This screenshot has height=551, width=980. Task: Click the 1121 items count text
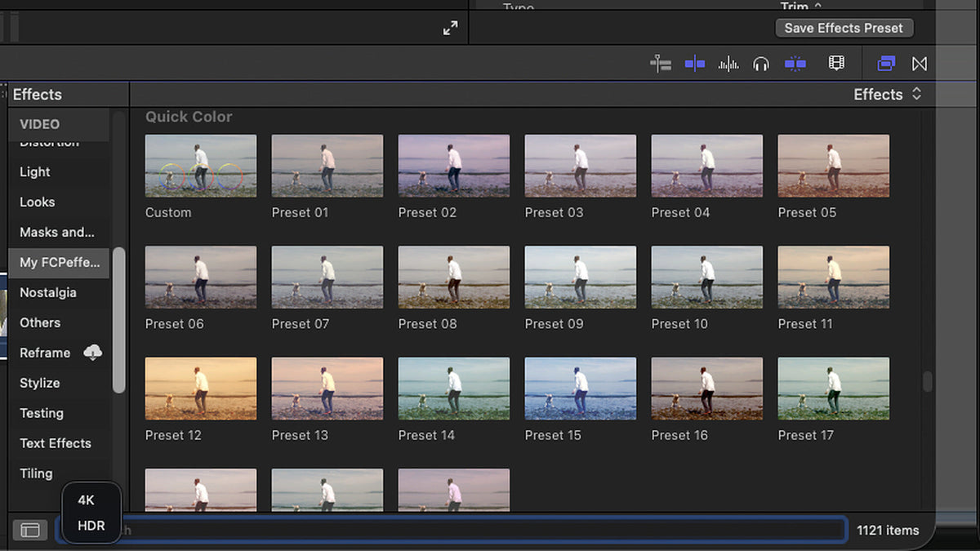coord(888,531)
